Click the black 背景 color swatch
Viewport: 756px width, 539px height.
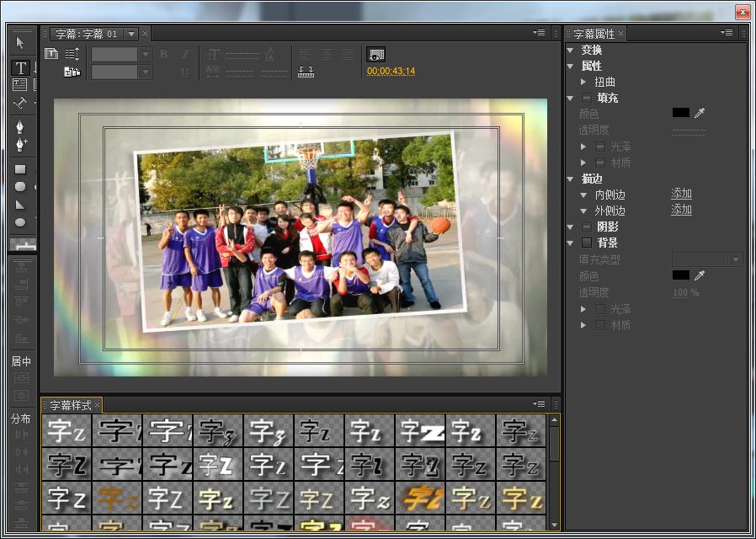(x=681, y=275)
